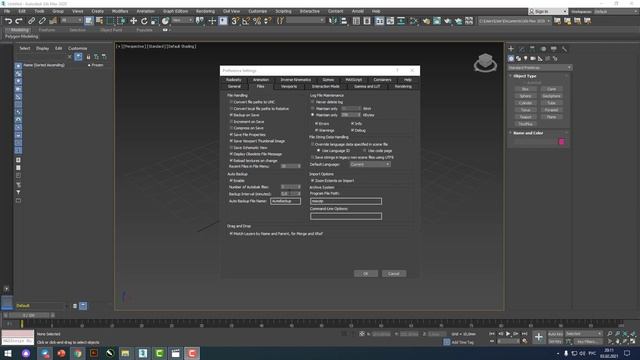Collapse the Name and Color rollout

point(528,133)
